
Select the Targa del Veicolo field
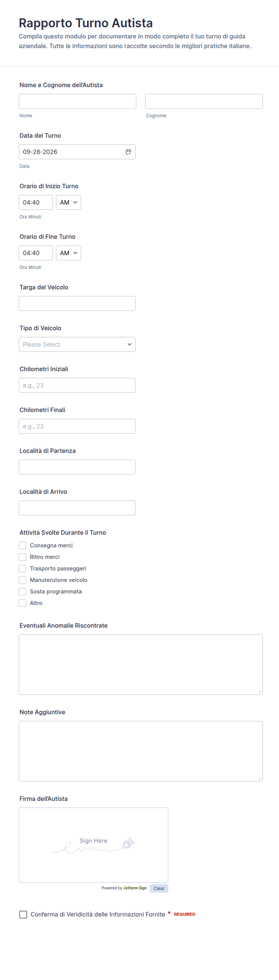pyautogui.click(x=77, y=304)
